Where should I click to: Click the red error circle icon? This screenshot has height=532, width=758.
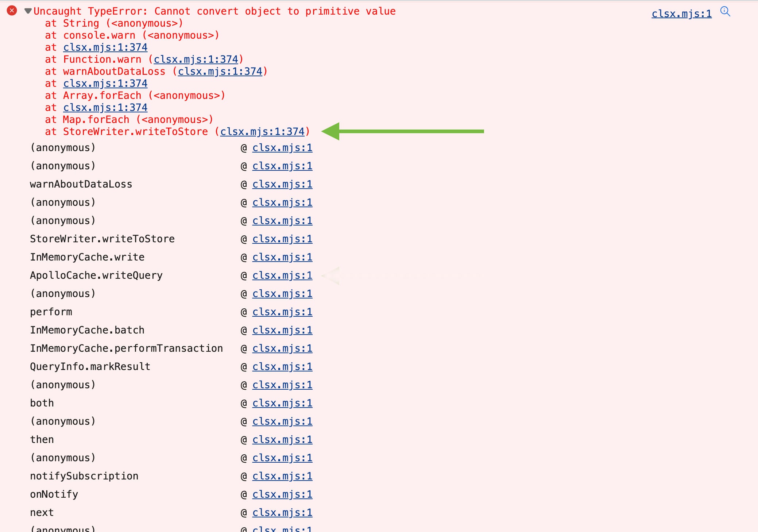12,11
